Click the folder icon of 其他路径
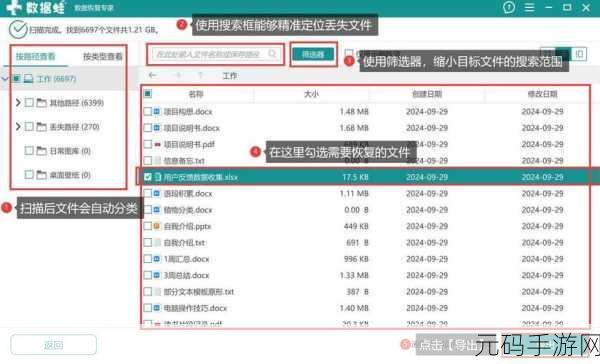 41,103
